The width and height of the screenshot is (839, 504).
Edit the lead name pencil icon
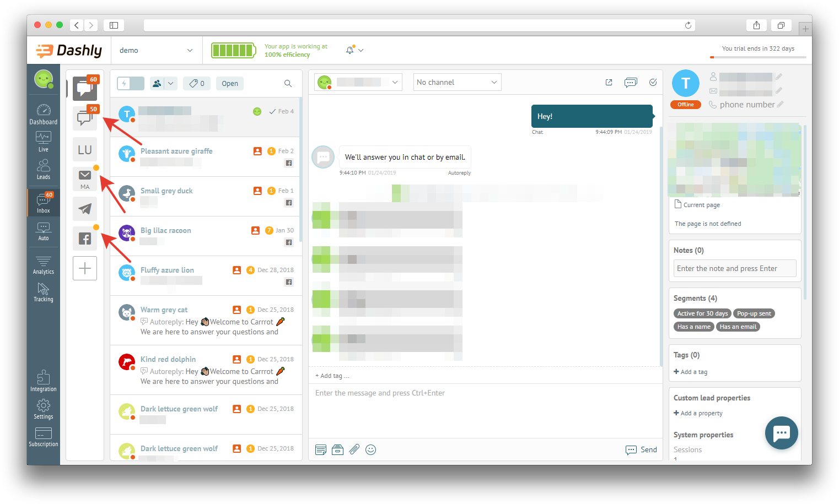779,77
